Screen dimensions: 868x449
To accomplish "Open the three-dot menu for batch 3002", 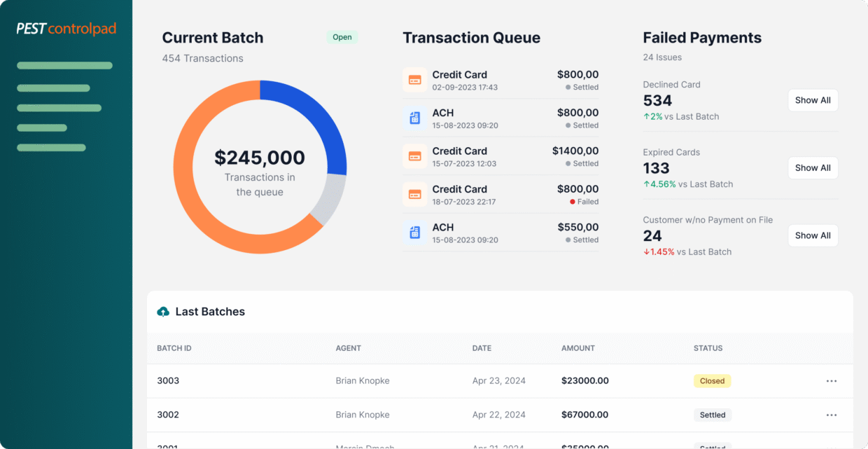I will pyautogui.click(x=831, y=415).
